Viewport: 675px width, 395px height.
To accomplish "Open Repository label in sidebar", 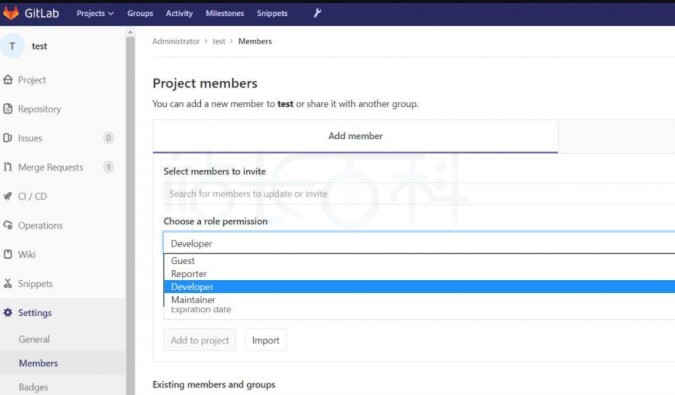I will click(39, 109).
